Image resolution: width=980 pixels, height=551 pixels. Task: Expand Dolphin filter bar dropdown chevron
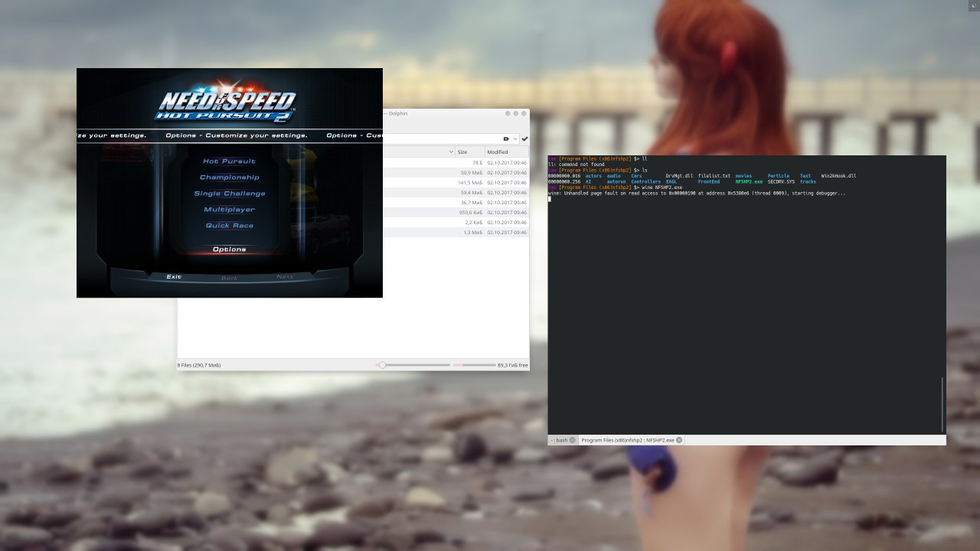pos(515,139)
